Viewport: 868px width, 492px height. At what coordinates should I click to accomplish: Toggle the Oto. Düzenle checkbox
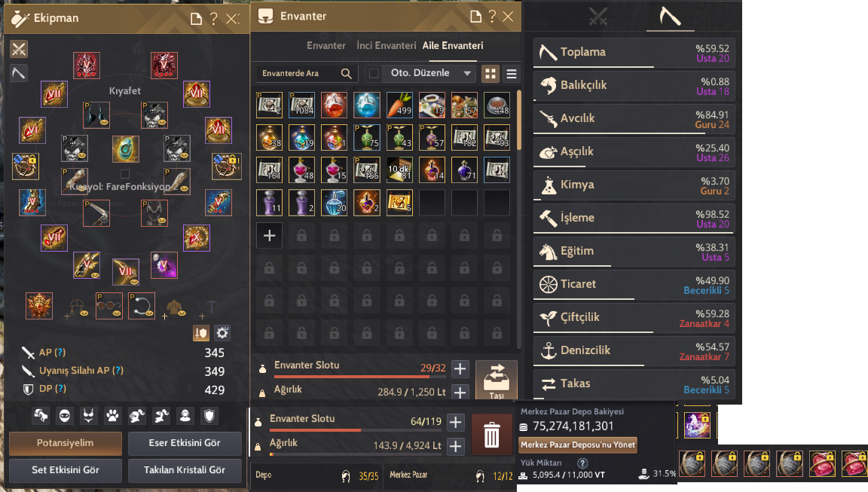pos(374,73)
